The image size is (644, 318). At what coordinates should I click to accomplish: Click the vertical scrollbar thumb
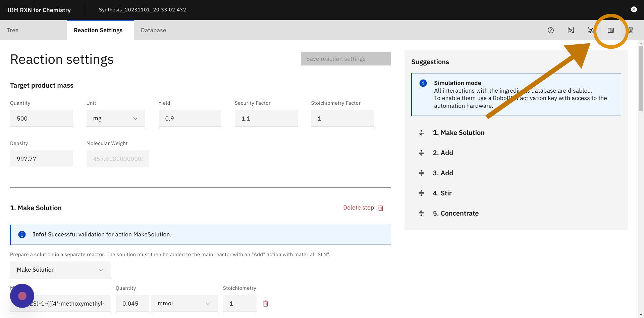[641, 78]
